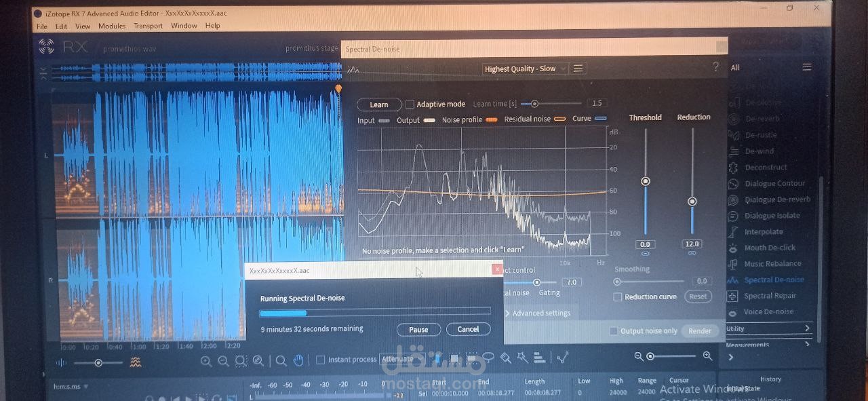The height and width of the screenshot is (401, 868).
Task: Open the Dialogue De-reverb module
Action: 777,200
